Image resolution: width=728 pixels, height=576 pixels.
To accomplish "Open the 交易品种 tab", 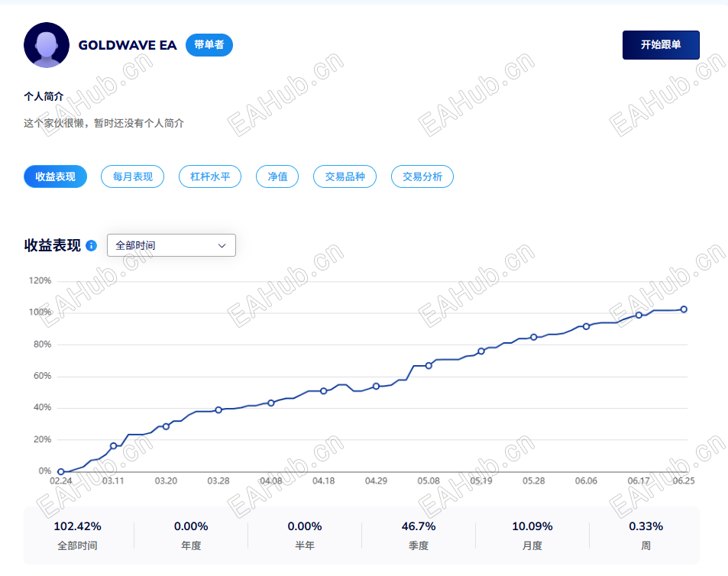I will (x=345, y=176).
